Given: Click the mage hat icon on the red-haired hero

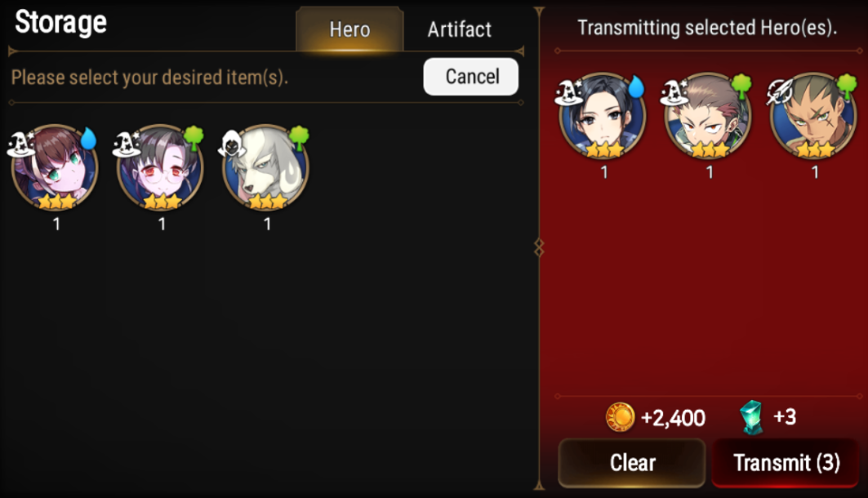Looking at the screenshot, I should click(x=674, y=92).
